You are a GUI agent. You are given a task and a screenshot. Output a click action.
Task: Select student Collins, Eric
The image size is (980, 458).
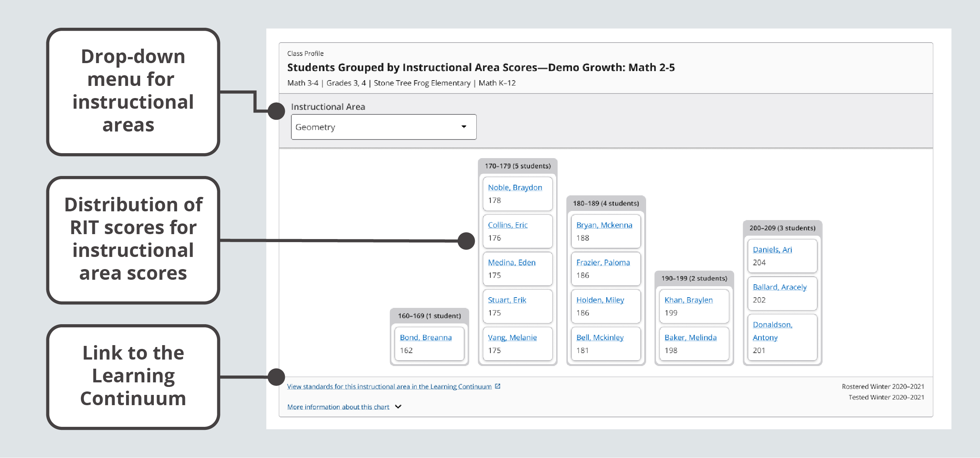point(507,225)
